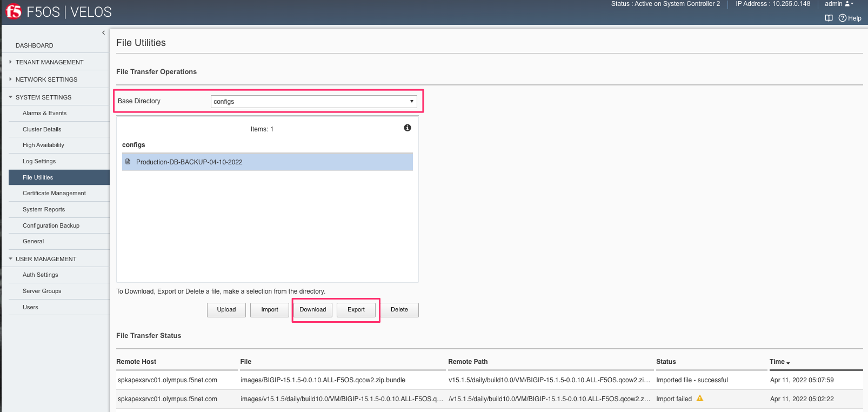This screenshot has width=868, height=412.
Task: Go to DASHBOARD
Action: pyautogui.click(x=34, y=45)
